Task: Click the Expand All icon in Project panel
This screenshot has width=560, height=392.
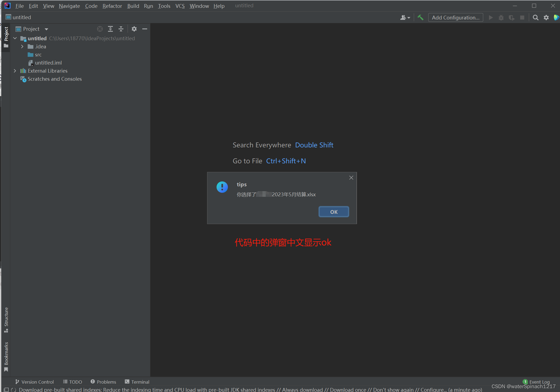Action: coord(110,29)
